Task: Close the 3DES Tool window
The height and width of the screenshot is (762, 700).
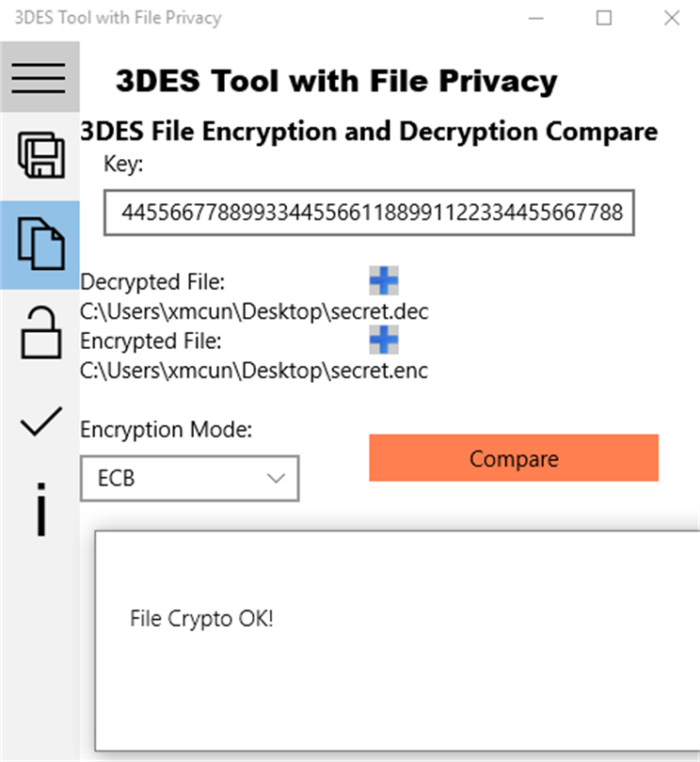Action: (x=671, y=18)
